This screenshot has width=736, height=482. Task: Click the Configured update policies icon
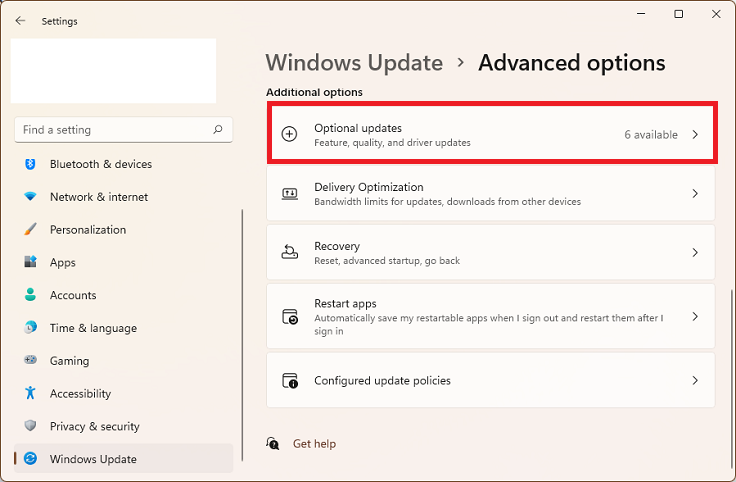(290, 380)
